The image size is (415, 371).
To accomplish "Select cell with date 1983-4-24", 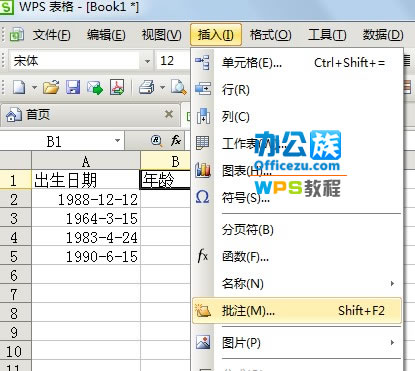I will [86, 237].
